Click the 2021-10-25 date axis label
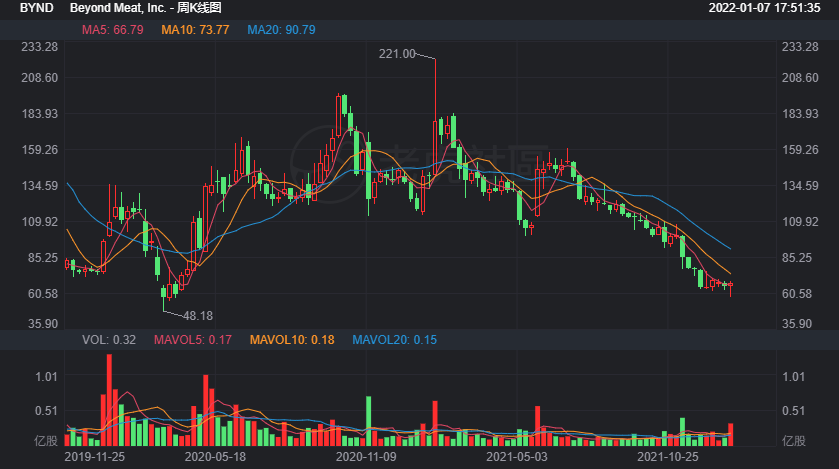 pyautogui.click(x=668, y=457)
